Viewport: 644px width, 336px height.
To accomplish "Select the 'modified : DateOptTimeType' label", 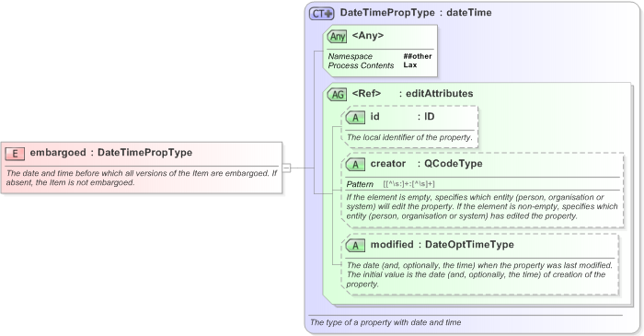I will point(442,244).
